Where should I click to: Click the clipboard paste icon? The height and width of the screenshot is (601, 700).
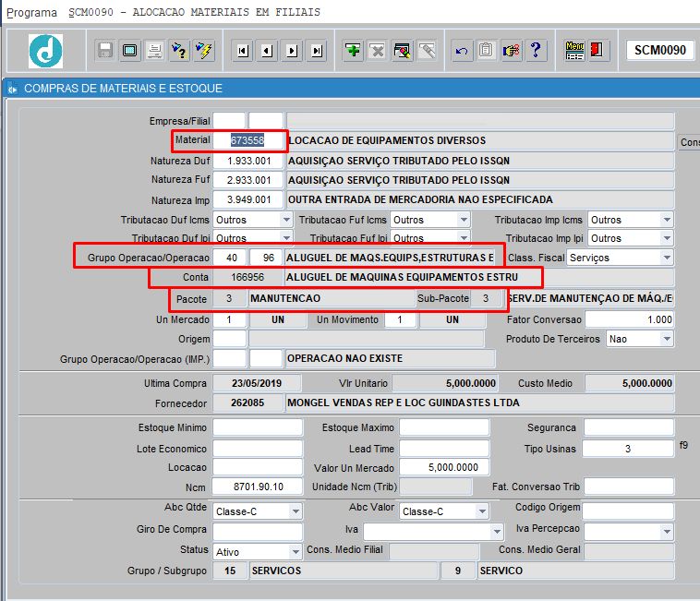tap(486, 51)
